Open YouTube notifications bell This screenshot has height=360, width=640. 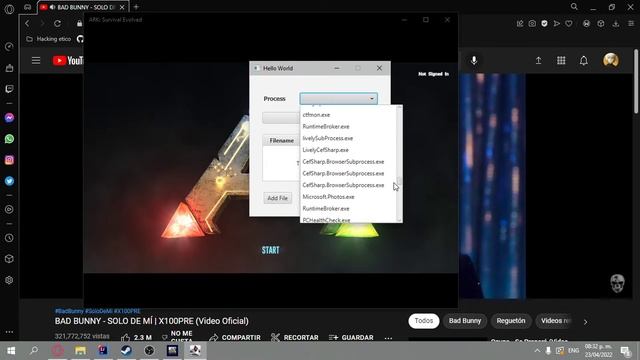tap(584, 60)
